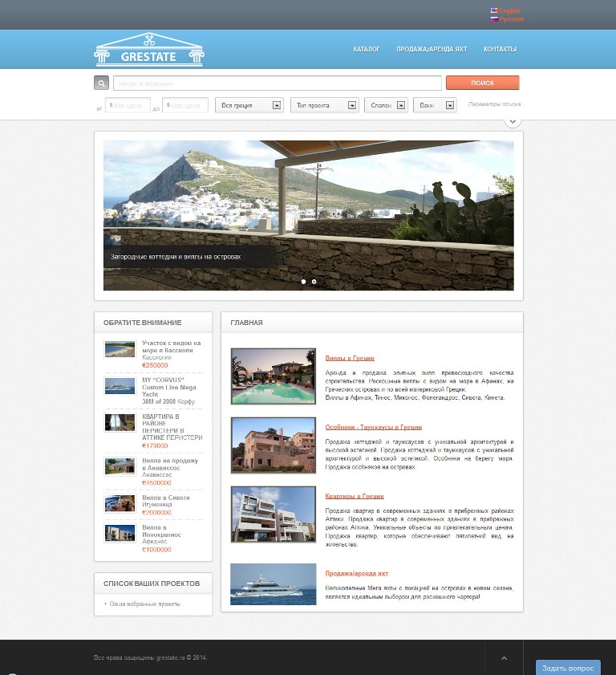The image size is (616, 675).
Task: Click the English flag icon
Action: [x=494, y=10]
